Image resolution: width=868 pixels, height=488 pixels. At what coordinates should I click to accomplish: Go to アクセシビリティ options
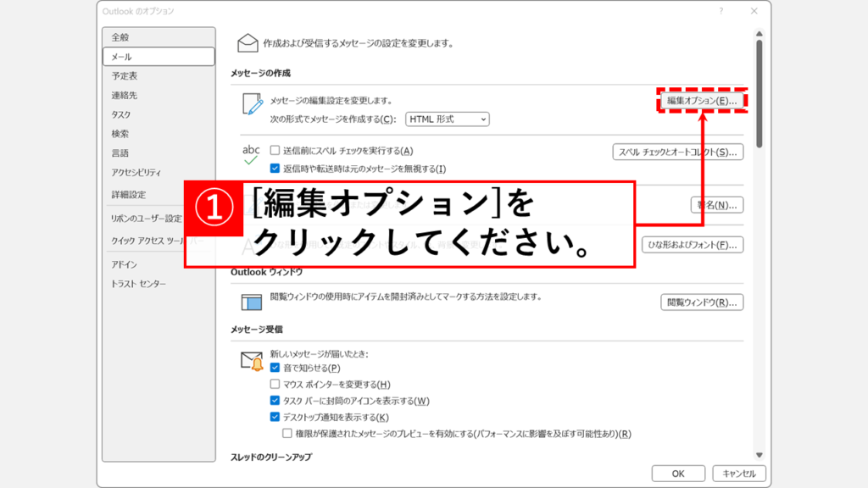tap(159, 172)
